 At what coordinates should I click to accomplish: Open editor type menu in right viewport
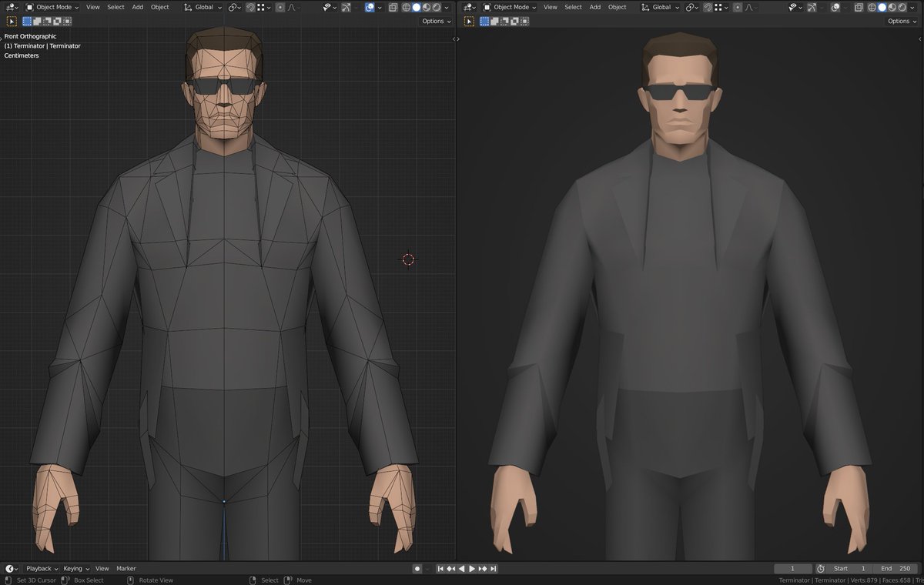tap(469, 7)
